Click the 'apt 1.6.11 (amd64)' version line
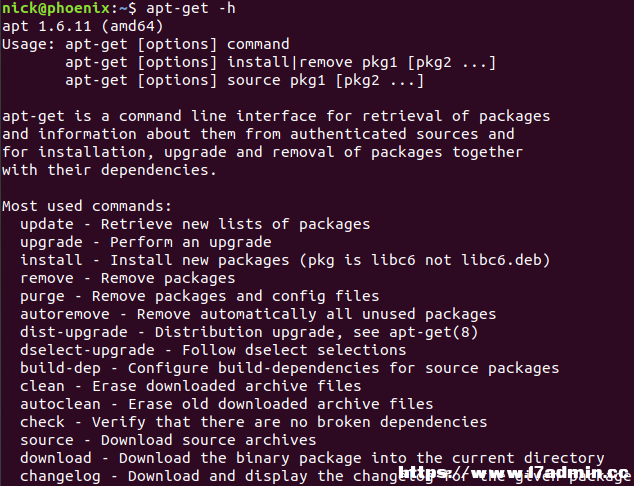634x486 pixels. (82, 26)
